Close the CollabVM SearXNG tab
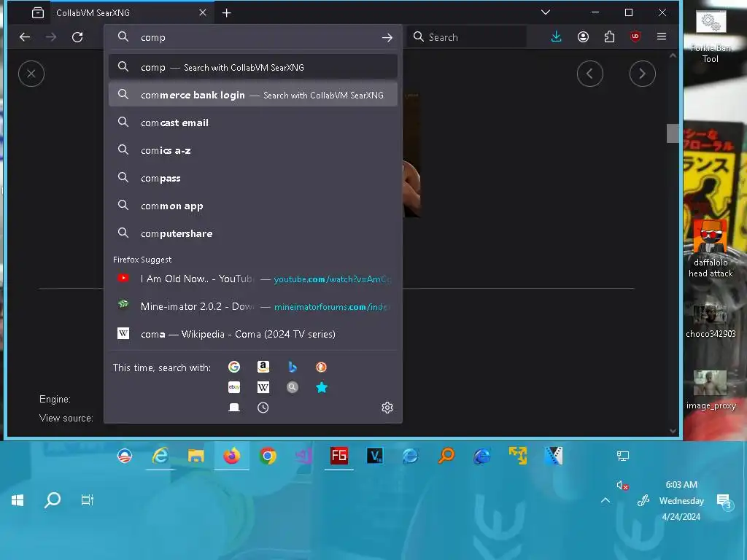This screenshot has width=747, height=560. coord(203,13)
